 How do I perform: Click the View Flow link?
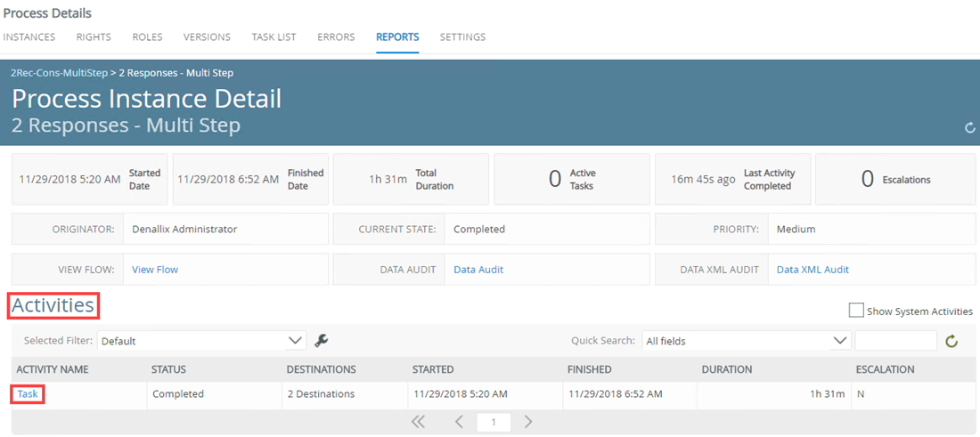pos(155,270)
